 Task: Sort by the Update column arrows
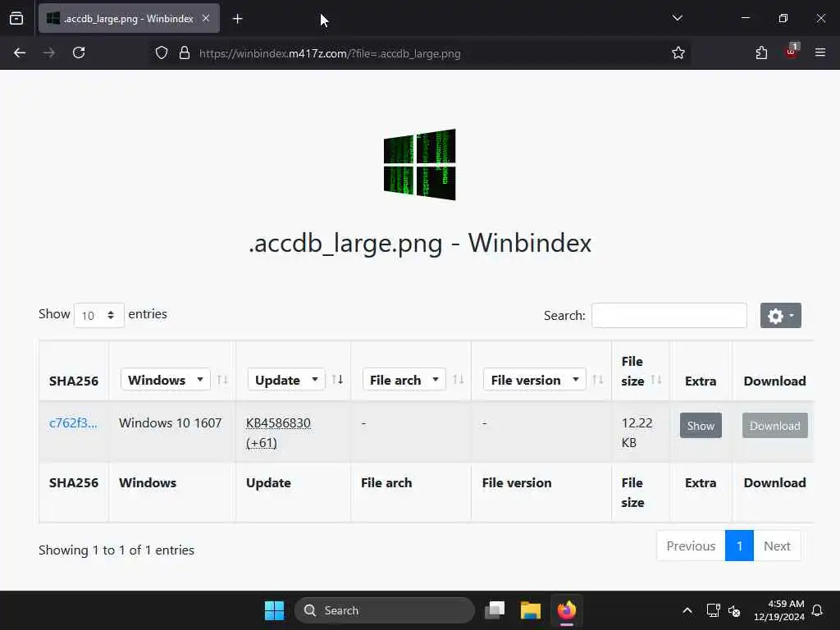(x=337, y=380)
